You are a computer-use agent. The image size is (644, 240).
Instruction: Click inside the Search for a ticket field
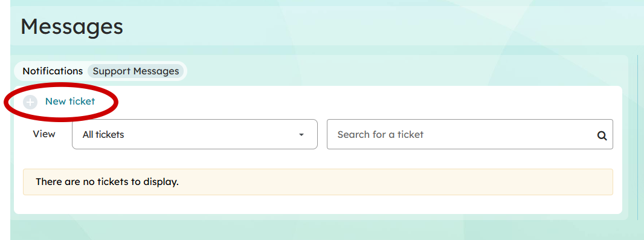[470, 134]
